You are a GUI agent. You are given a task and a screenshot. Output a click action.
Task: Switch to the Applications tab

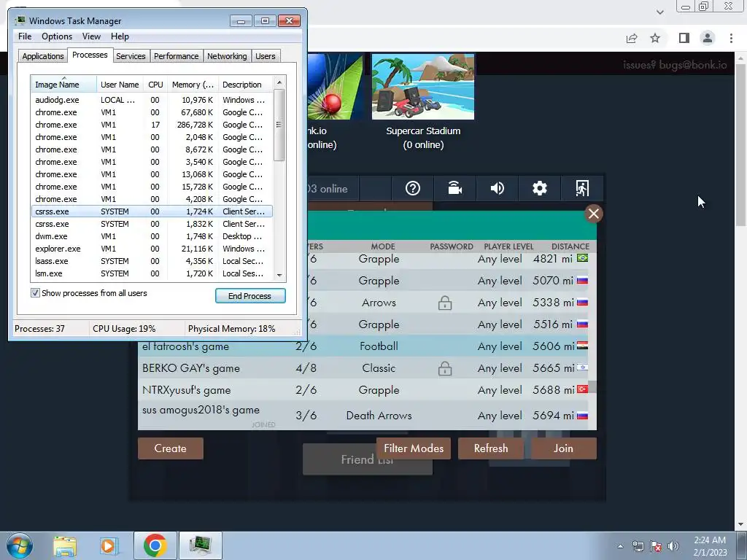(43, 56)
